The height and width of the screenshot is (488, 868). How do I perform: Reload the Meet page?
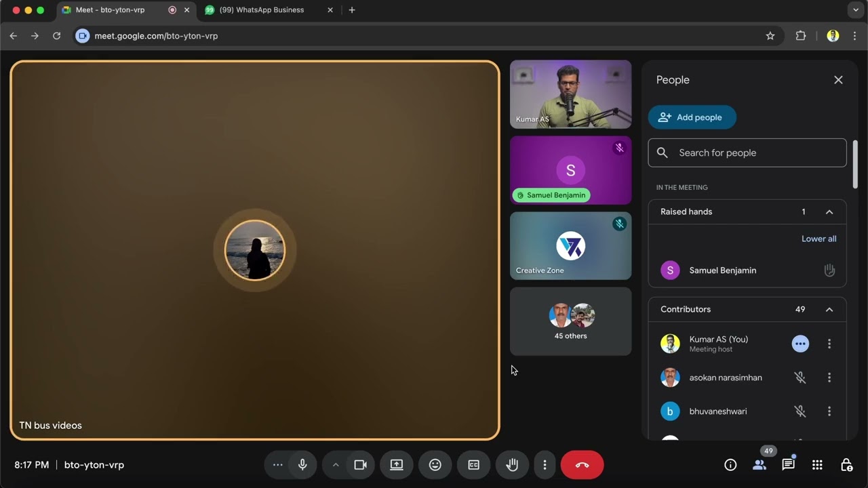pos(56,36)
